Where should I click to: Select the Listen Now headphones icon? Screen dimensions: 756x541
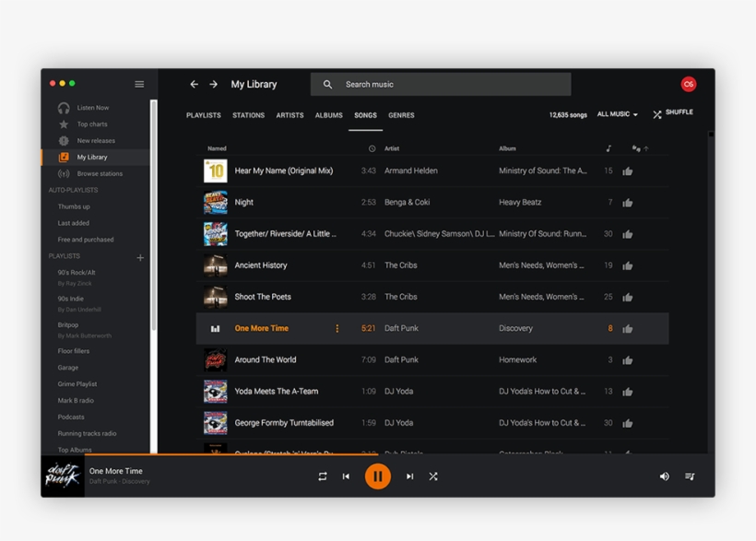point(63,107)
